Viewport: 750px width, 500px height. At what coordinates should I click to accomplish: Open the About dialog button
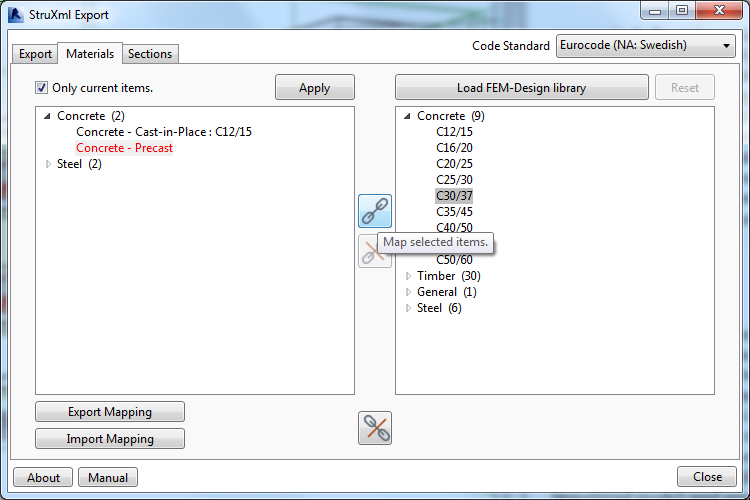43,478
